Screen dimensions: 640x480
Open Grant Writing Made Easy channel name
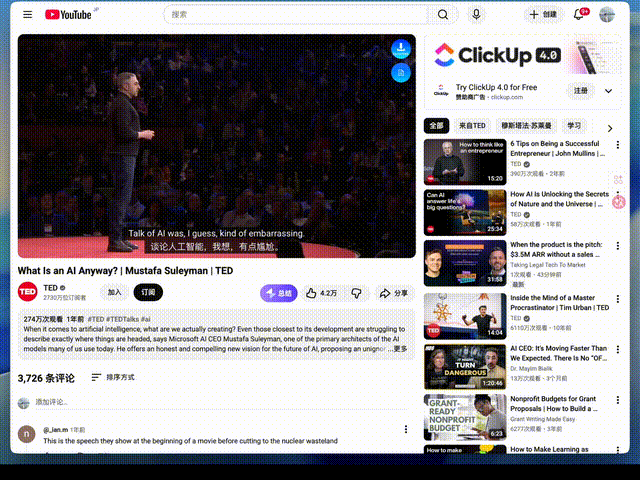coord(542,419)
